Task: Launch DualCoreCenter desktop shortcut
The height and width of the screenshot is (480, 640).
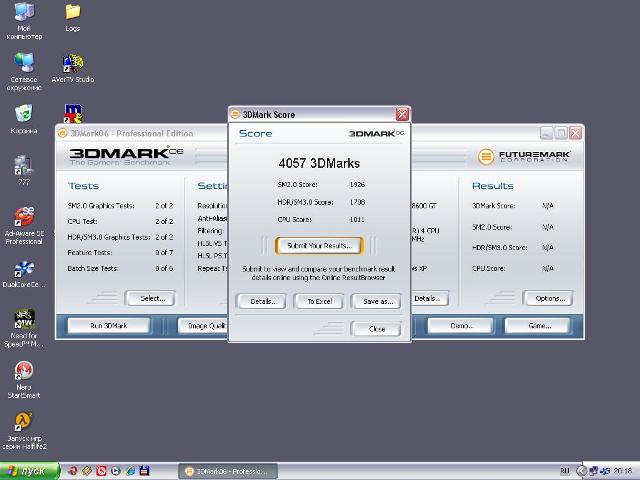Action: (24, 274)
